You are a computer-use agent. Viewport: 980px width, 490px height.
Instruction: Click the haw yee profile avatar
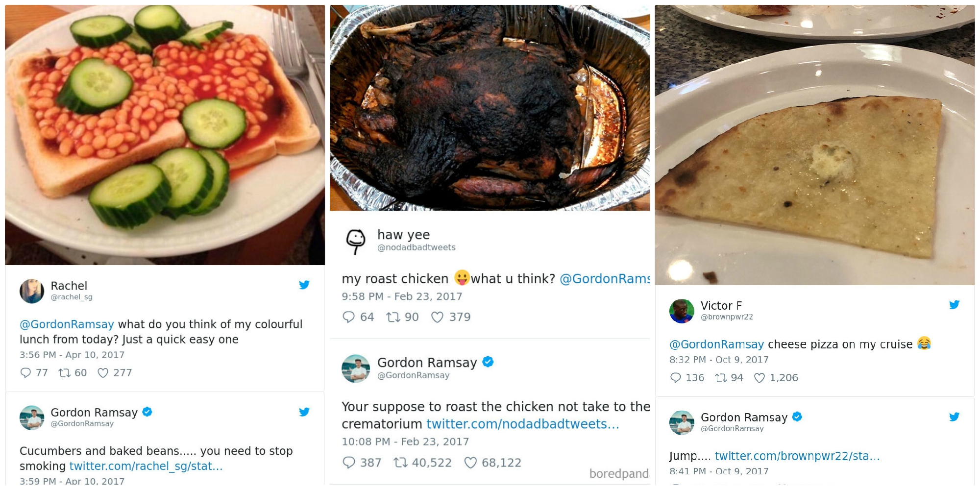coord(356,241)
